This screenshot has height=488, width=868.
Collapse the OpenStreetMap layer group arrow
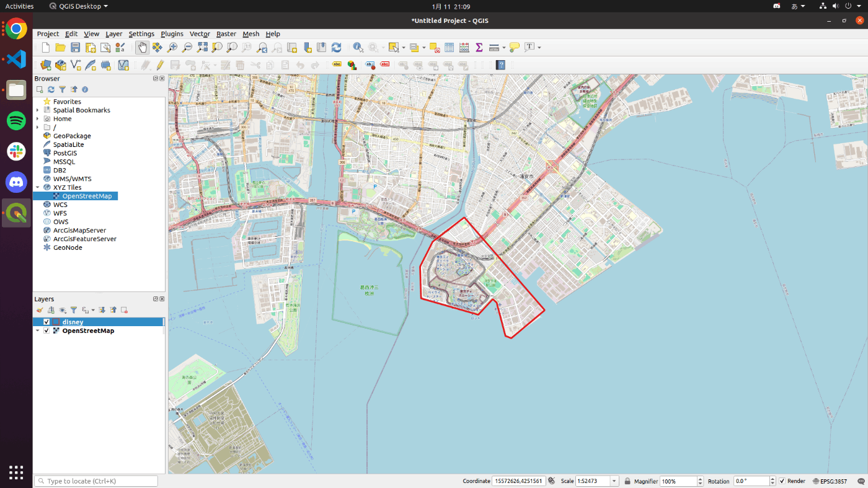pyautogui.click(x=38, y=331)
